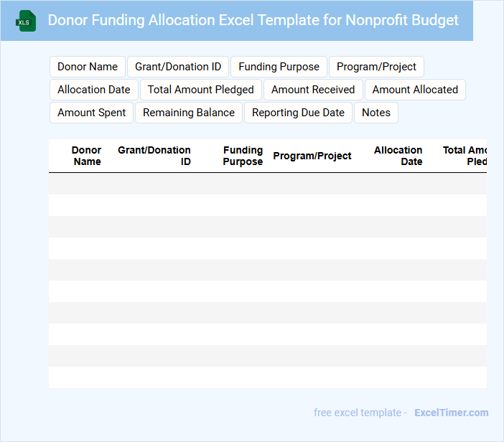Screen dimensions: 504x442
Task: Select the Donor Name tag
Action: click(88, 67)
